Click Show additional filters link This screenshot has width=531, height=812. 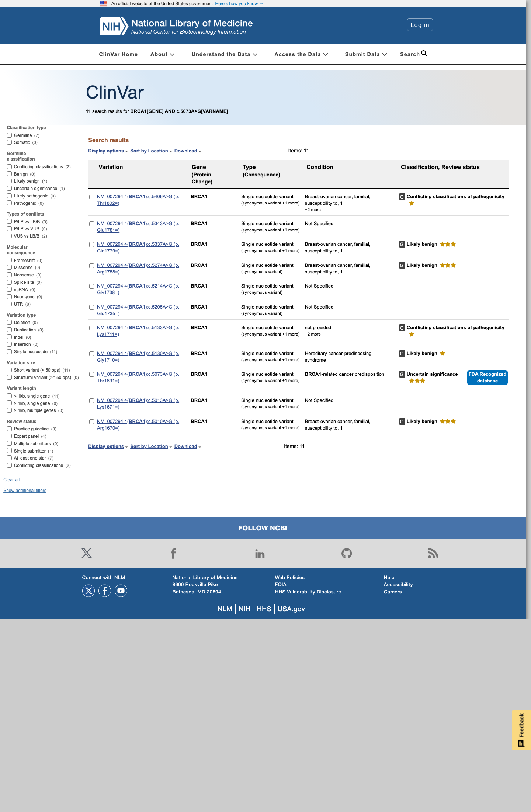click(25, 491)
